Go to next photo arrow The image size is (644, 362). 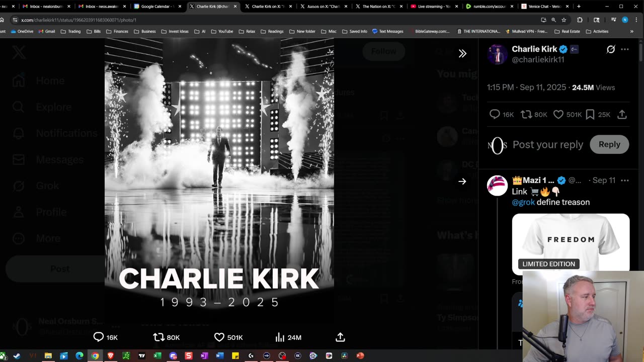pyautogui.click(x=462, y=182)
